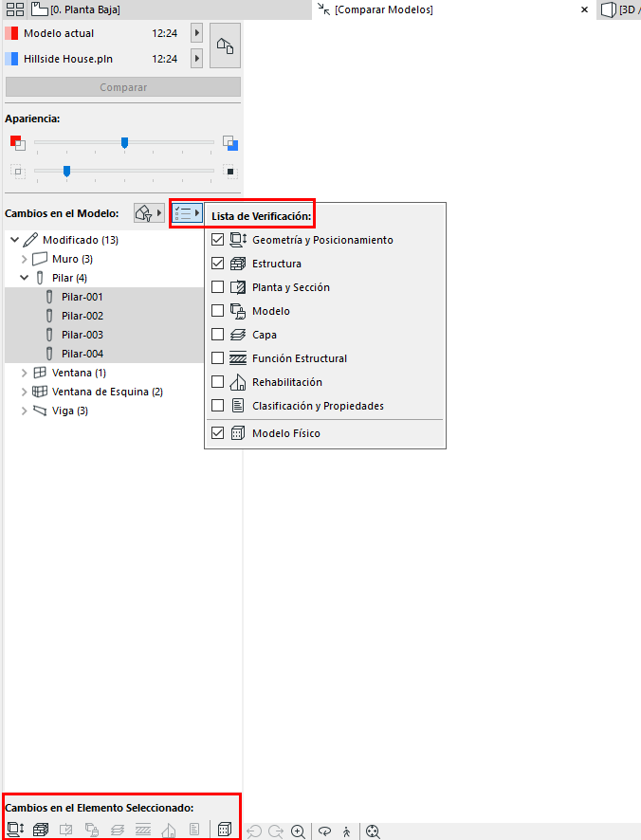Click Geometría y Posicionamiento menu entry
The height and width of the screenshot is (840, 641).
click(x=325, y=240)
